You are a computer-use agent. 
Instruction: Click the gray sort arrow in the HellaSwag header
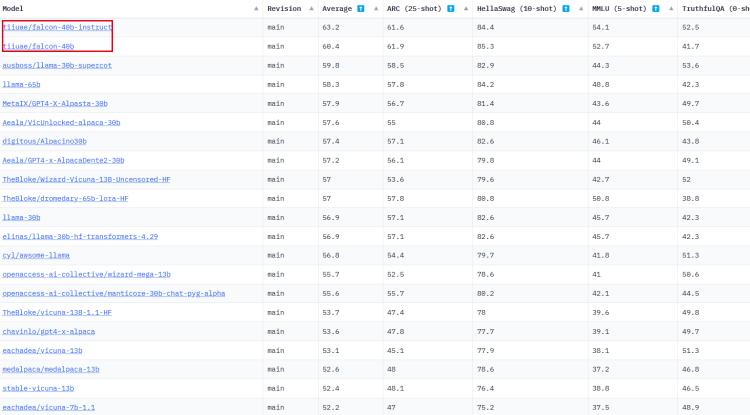[x=581, y=9]
